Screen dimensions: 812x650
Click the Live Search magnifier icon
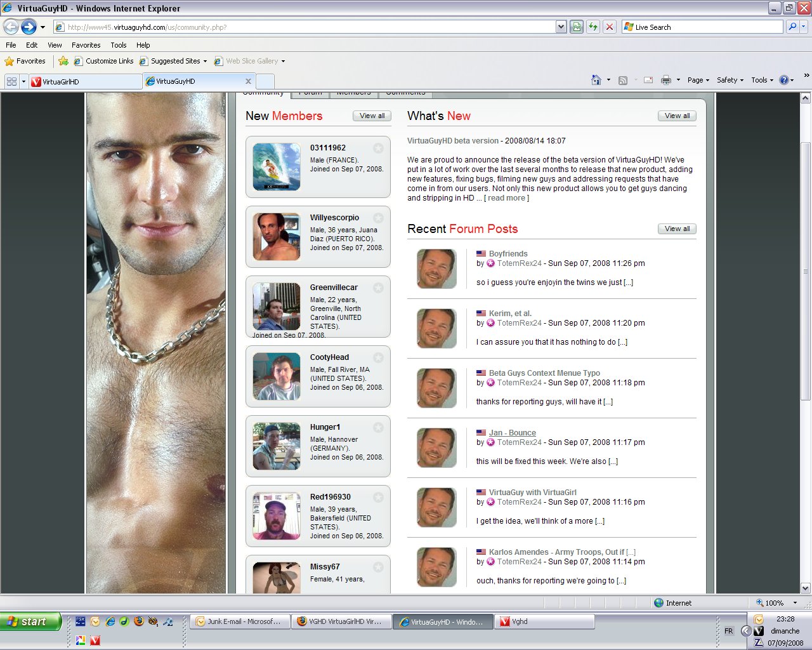[792, 27]
